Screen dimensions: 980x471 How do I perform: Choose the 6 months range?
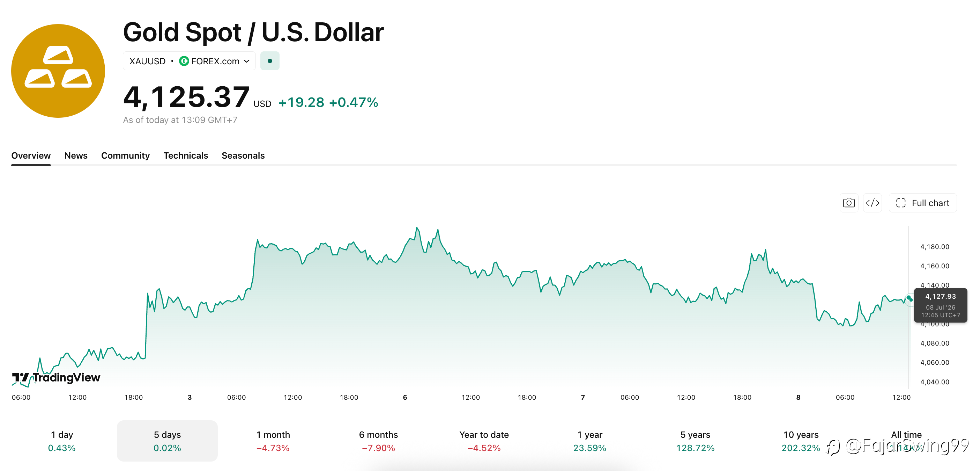[x=378, y=441]
